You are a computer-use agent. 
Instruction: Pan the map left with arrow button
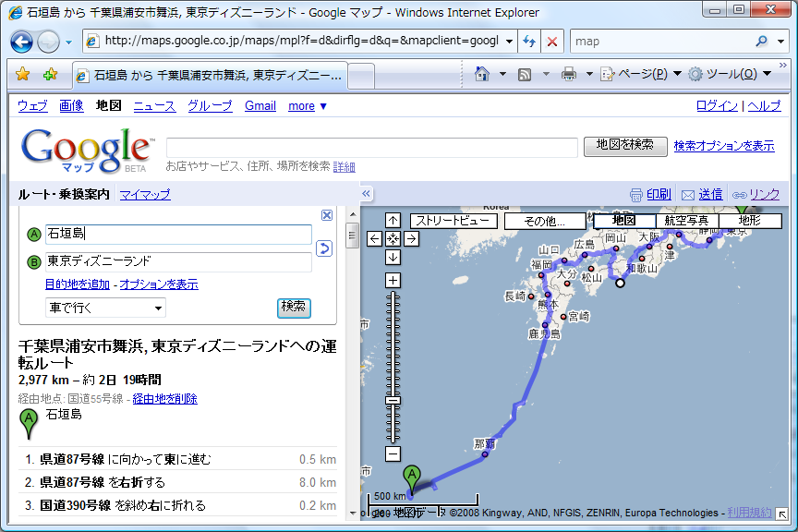[x=374, y=238]
